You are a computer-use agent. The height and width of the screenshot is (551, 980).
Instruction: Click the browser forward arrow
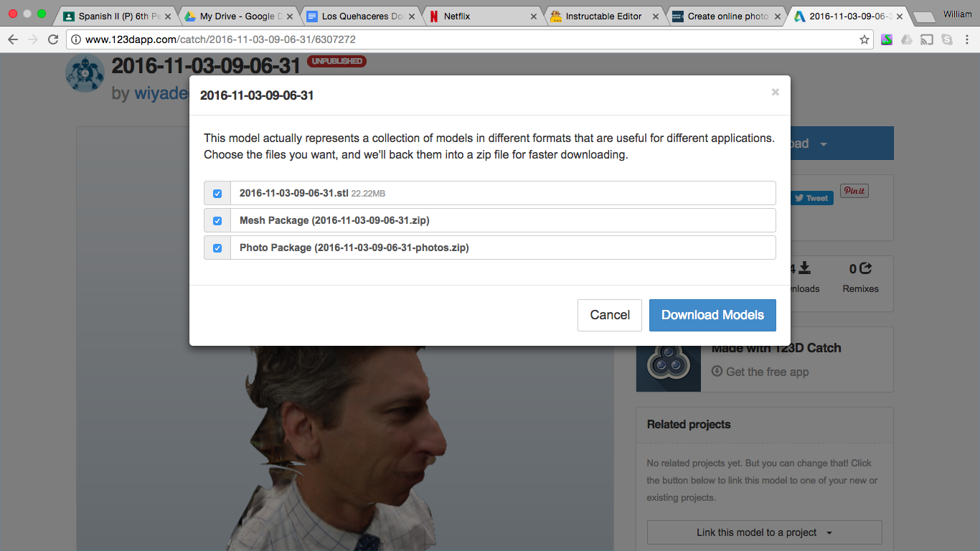32,39
